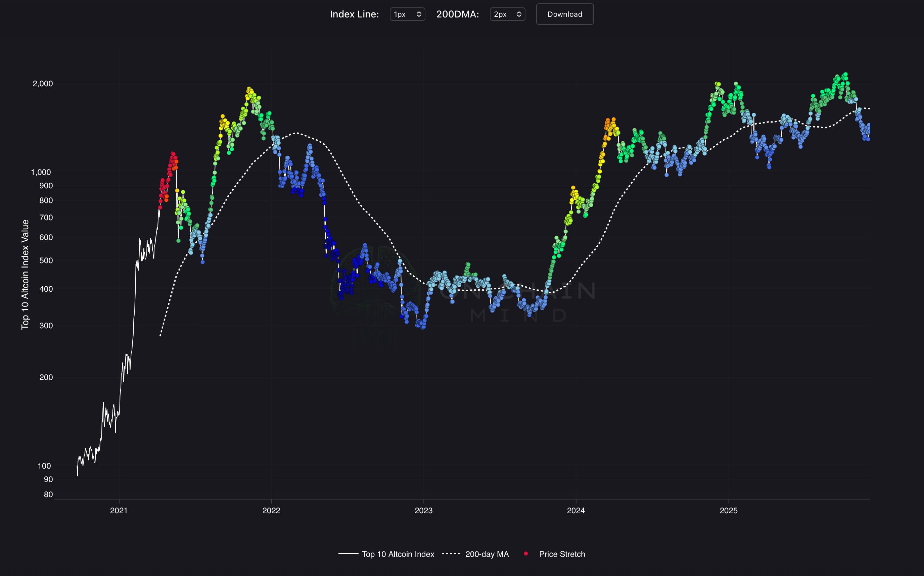Image resolution: width=924 pixels, height=576 pixels.
Task: Toggle Top 10 Altcoin Index legend entry
Action: [398, 554]
